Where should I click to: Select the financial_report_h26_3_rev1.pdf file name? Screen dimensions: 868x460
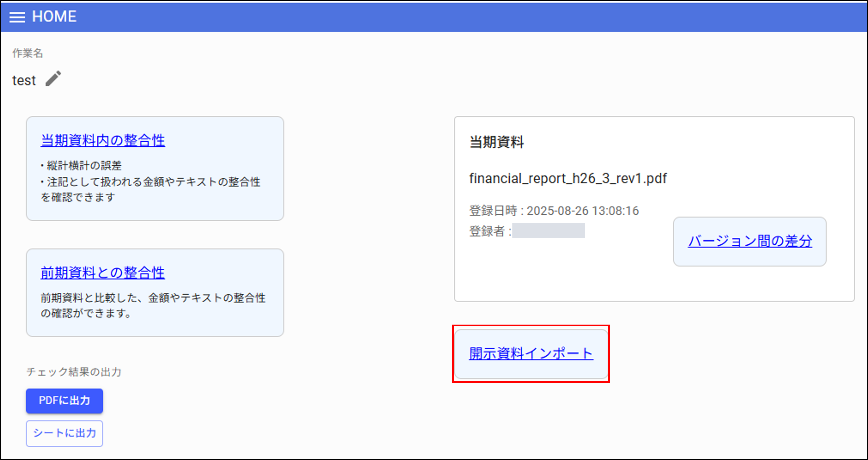pyautogui.click(x=568, y=178)
